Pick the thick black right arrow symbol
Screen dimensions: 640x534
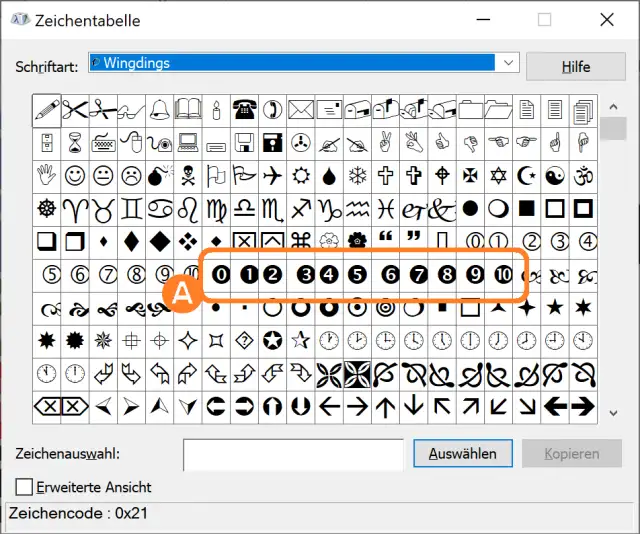pyautogui.click(x=583, y=407)
